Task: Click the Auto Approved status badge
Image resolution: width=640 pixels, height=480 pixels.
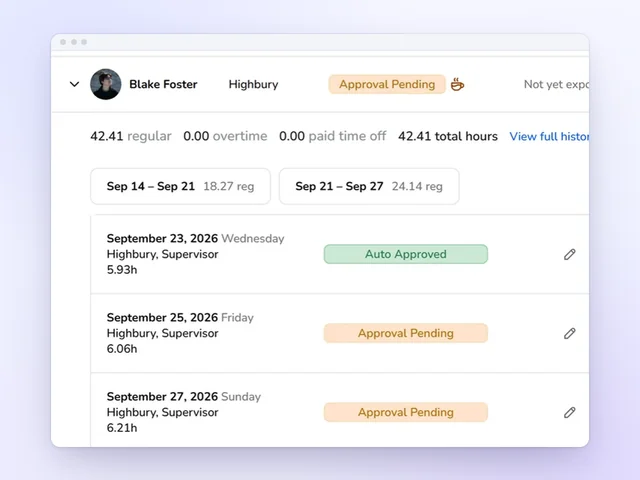Action: tap(406, 254)
